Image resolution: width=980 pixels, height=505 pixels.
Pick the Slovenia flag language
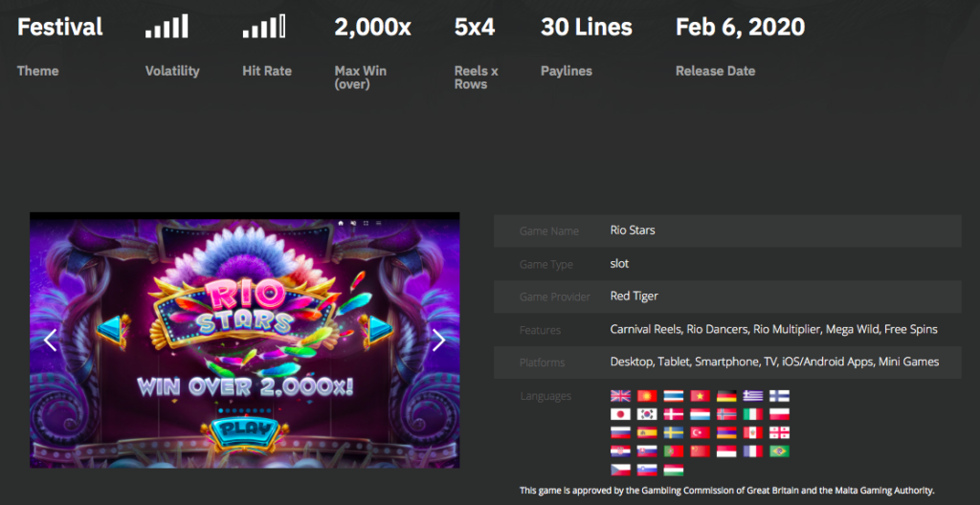pos(647,470)
